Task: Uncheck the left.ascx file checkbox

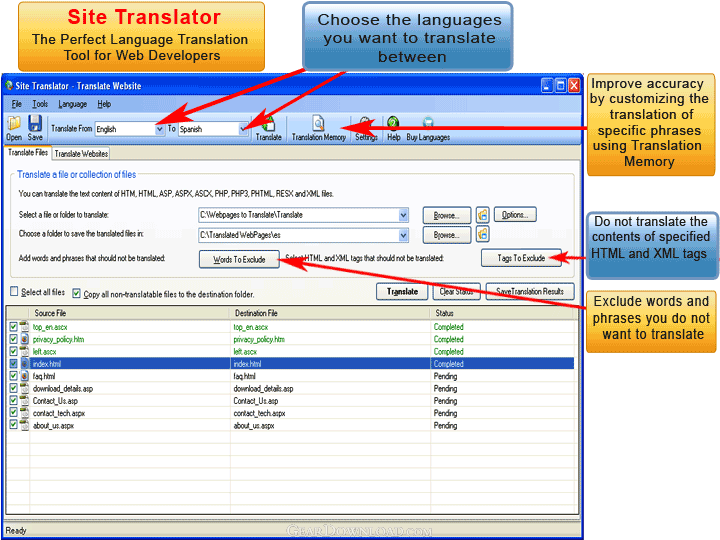Action: click(13, 351)
